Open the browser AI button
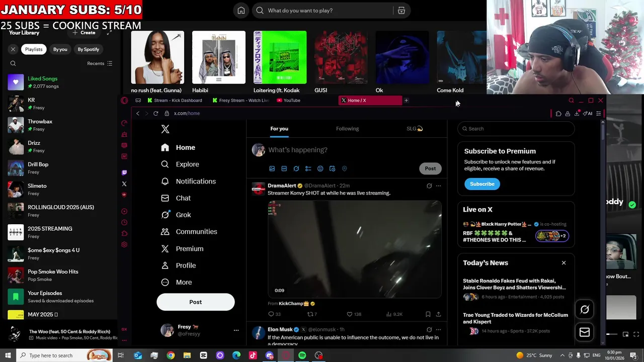The height and width of the screenshot is (362, 644). coord(588,114)
